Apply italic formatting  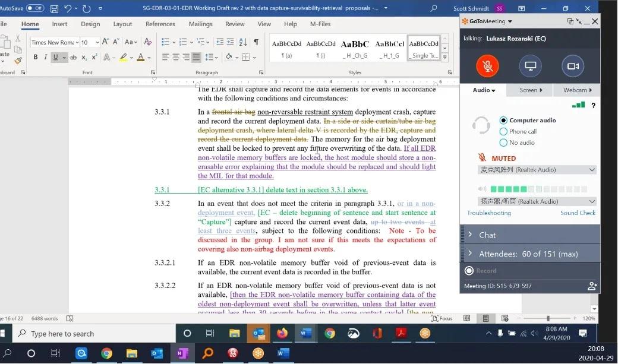(x=45, y=58)
